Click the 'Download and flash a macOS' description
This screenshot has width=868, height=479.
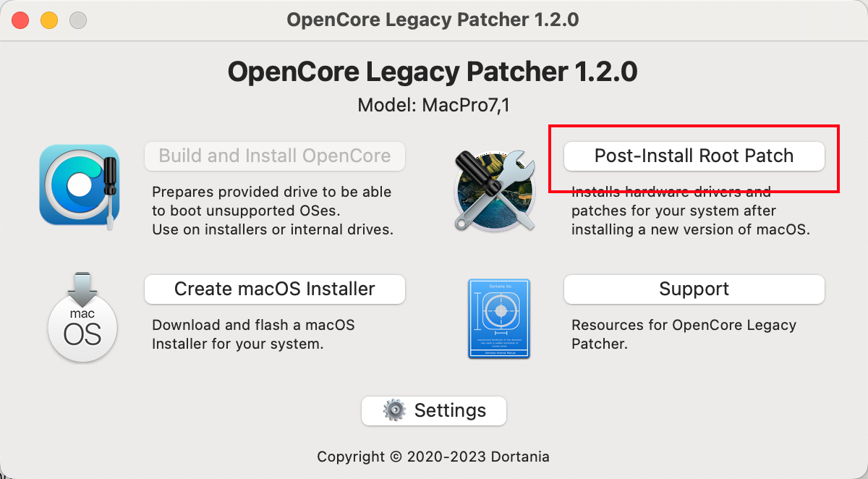(x=254, y=334)
